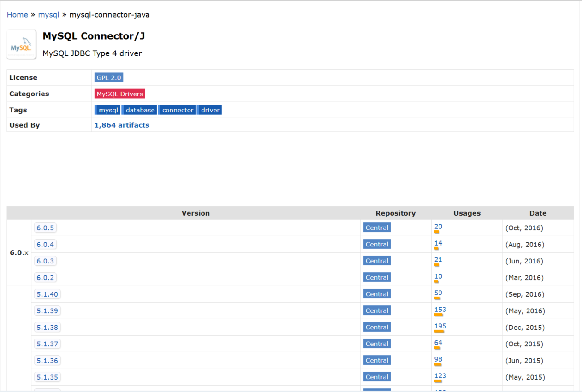Open the 1,864 artifacts link

(122, 125)
